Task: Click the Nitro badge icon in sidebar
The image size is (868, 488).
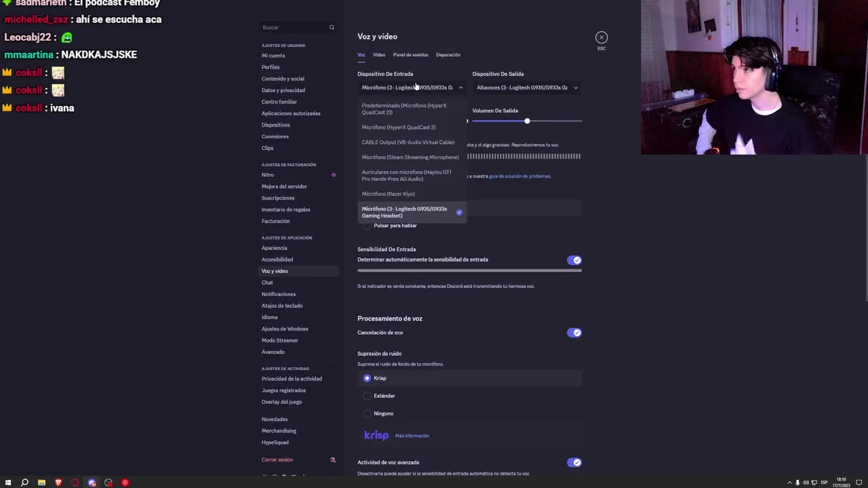Action: pyautogui.click(x=333, y=175)
